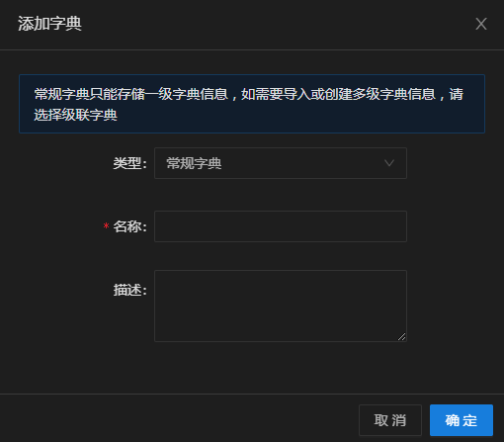Viewport: 504px width, 442px height.
Task: Click the blue info alert about 常规字典
Action: click(x=252, y=104)
